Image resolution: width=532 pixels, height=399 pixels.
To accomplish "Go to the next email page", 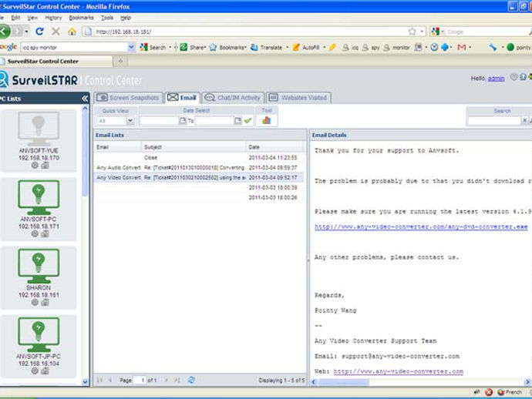I will (x=167, y=380).
